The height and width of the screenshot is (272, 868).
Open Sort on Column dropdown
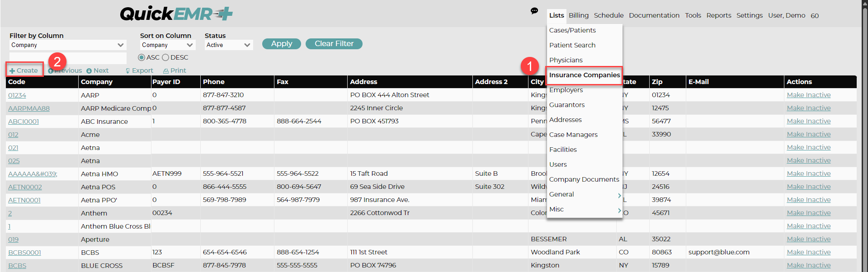tap(167, 45)
